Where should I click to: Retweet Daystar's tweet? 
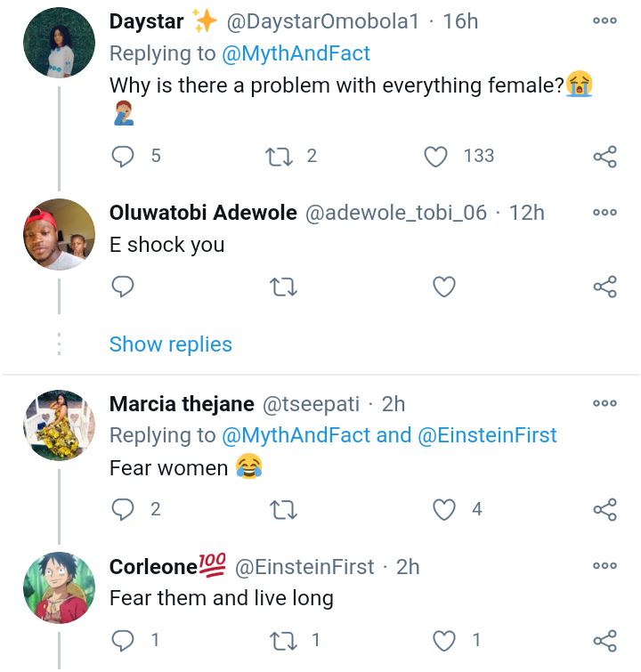(280, 157)
